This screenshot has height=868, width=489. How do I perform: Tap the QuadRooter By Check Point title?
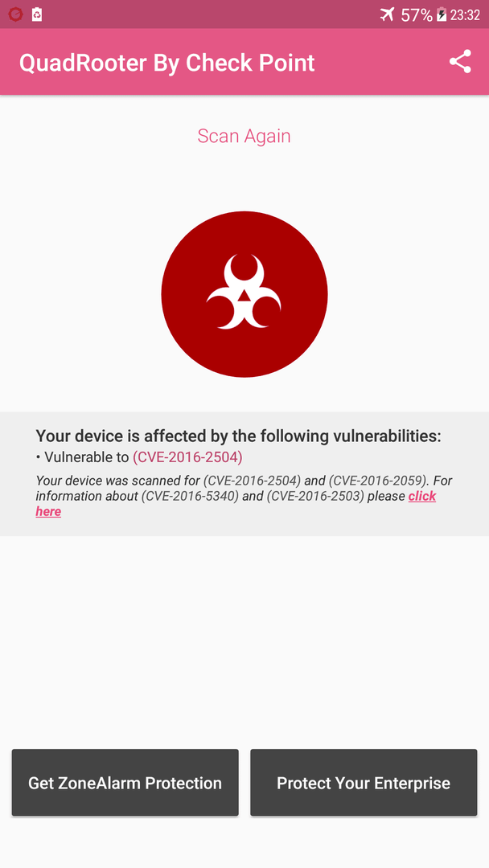click(167, 63)
